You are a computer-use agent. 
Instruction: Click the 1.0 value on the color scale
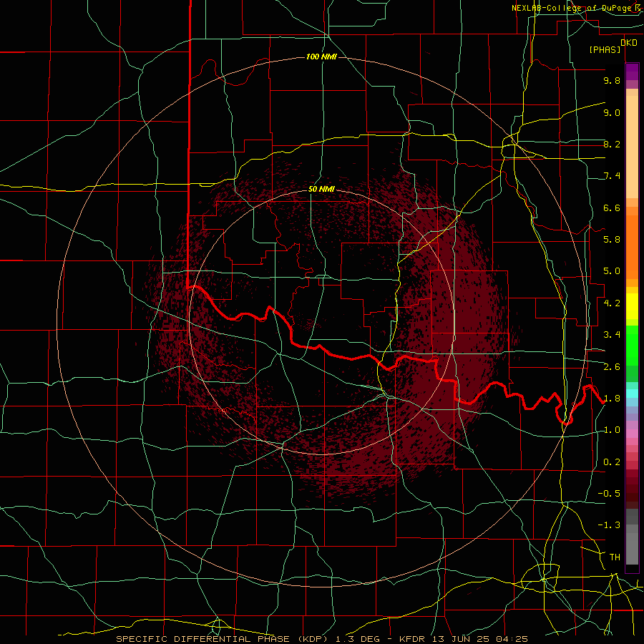612,430
